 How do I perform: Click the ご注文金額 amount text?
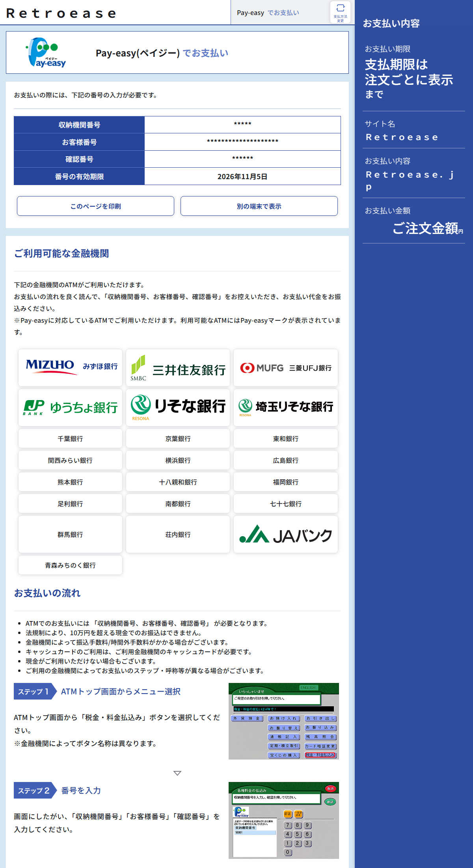click(425, 228)
